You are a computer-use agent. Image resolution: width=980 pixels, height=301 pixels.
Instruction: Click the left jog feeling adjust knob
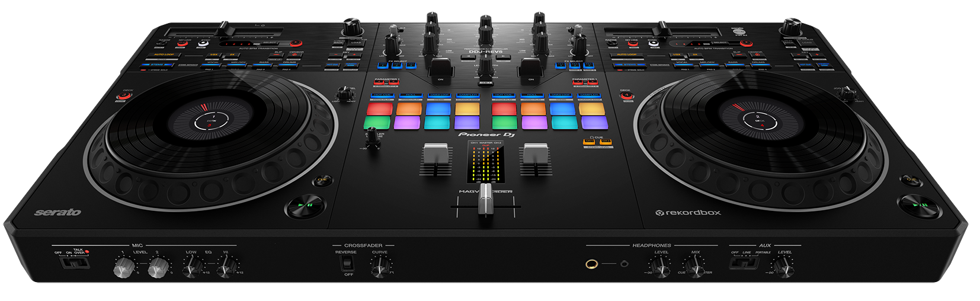pos(345,93)
